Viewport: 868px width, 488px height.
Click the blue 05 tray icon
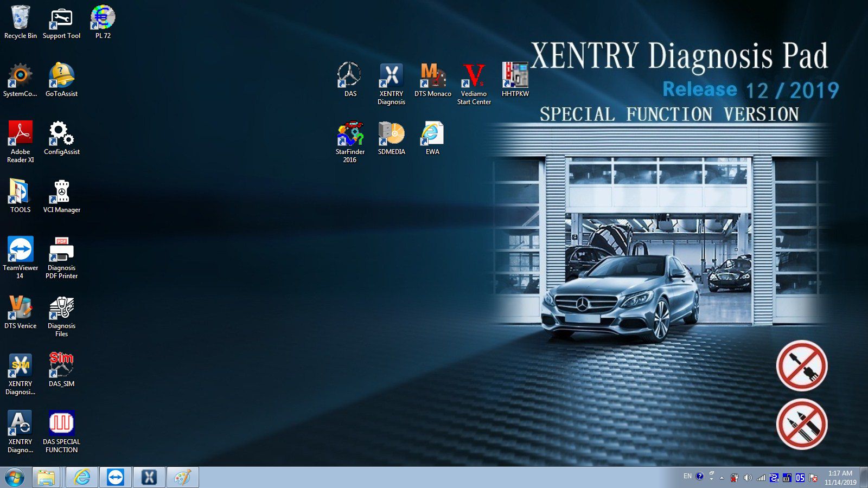click(800, 478)
